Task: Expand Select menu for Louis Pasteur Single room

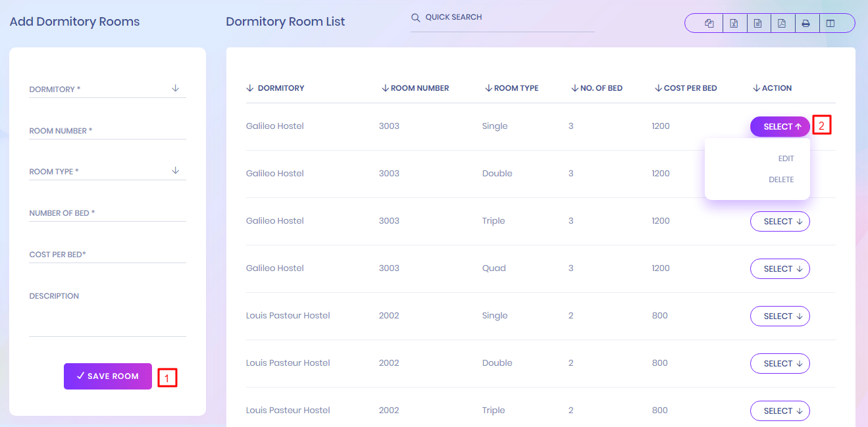Action: pyautogui.click(x=780, y=316)
